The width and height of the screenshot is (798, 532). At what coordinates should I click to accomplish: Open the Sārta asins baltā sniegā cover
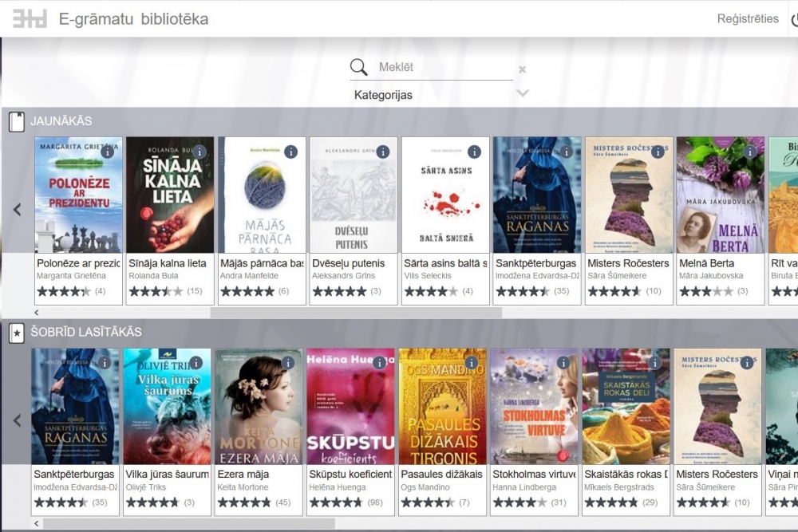[445, 195]
